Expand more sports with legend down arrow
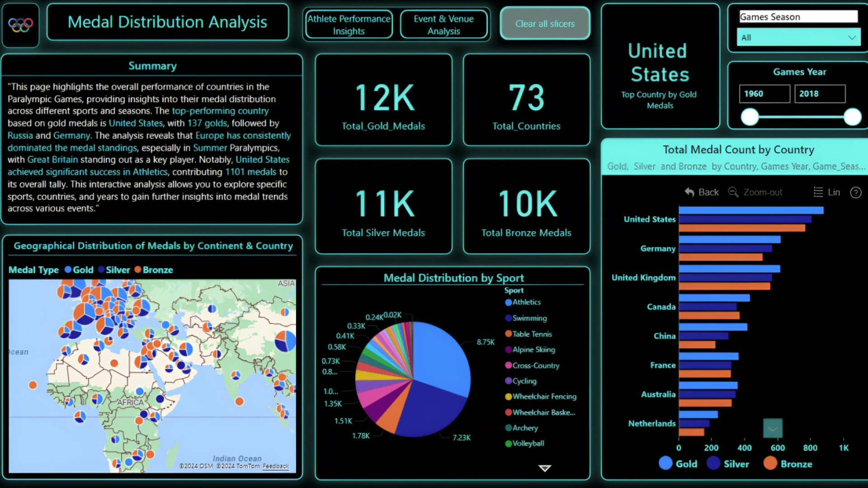Viewport: 868px width, 488px height. [544, 468]
